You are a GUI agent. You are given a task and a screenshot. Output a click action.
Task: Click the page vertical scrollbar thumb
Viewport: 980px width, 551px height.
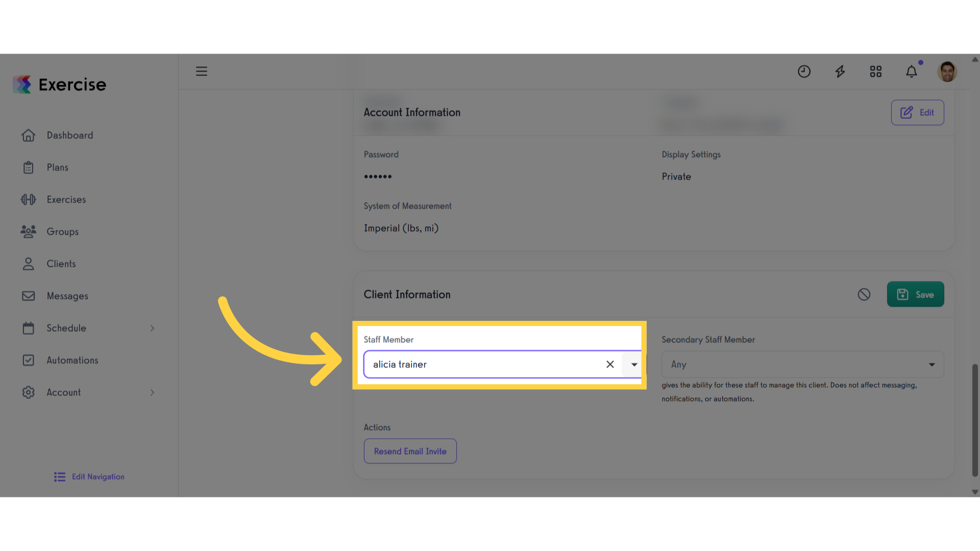[x=975, y=420]
